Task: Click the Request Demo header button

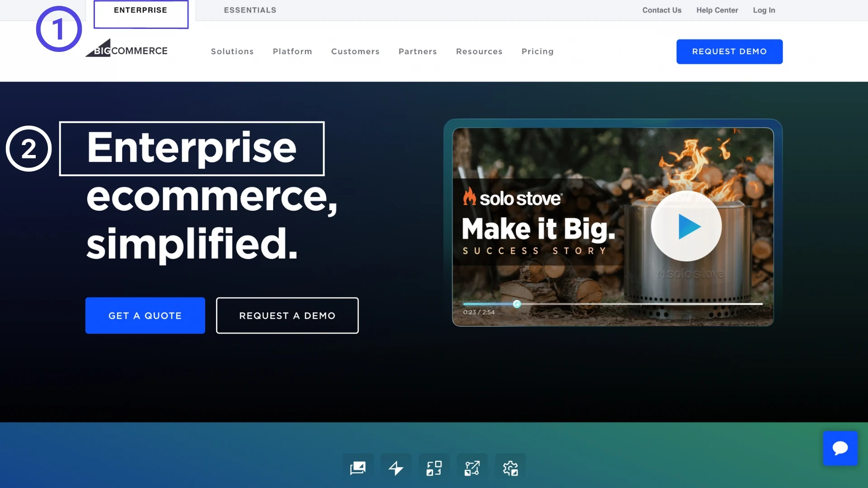Action: (x=729, y=52)
